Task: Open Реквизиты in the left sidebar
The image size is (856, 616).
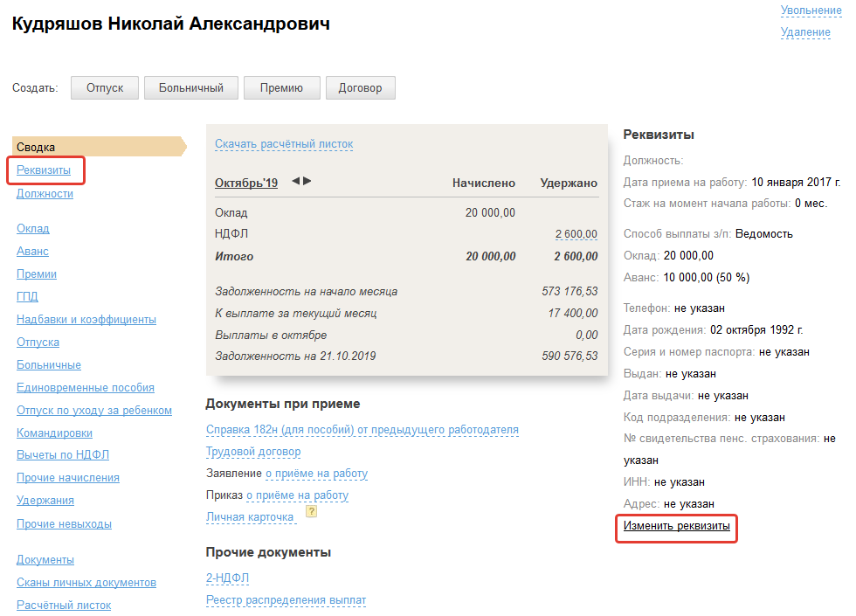Action: click(x=44, y=170)
